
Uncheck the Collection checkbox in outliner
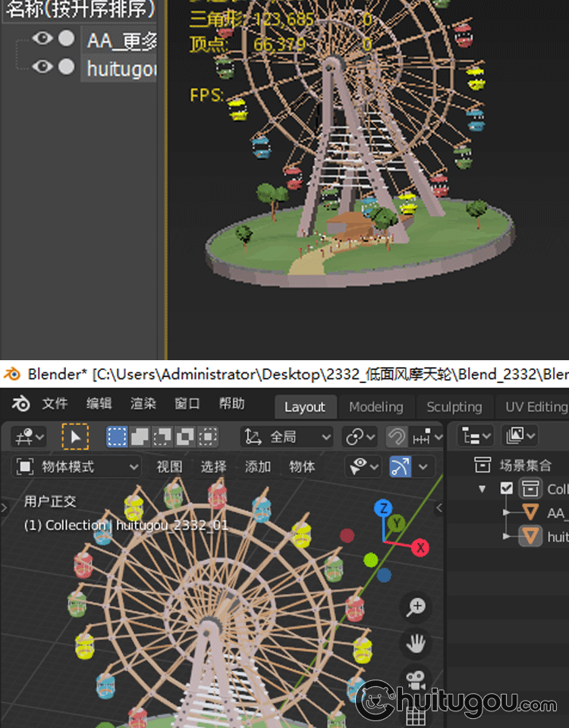click(508, 488)
